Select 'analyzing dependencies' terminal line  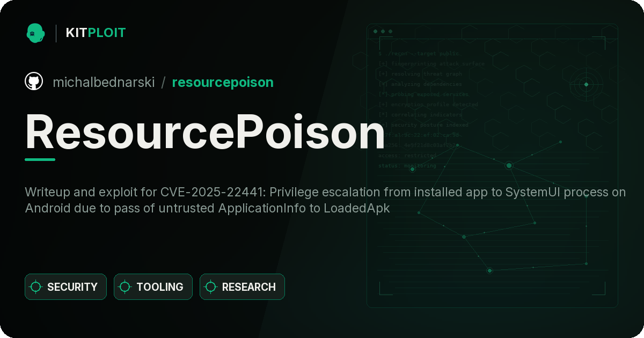(420, 84)
